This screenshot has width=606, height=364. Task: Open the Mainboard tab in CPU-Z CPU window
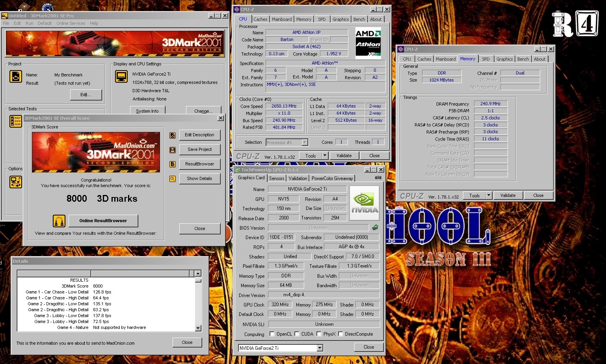pos(282,19)
